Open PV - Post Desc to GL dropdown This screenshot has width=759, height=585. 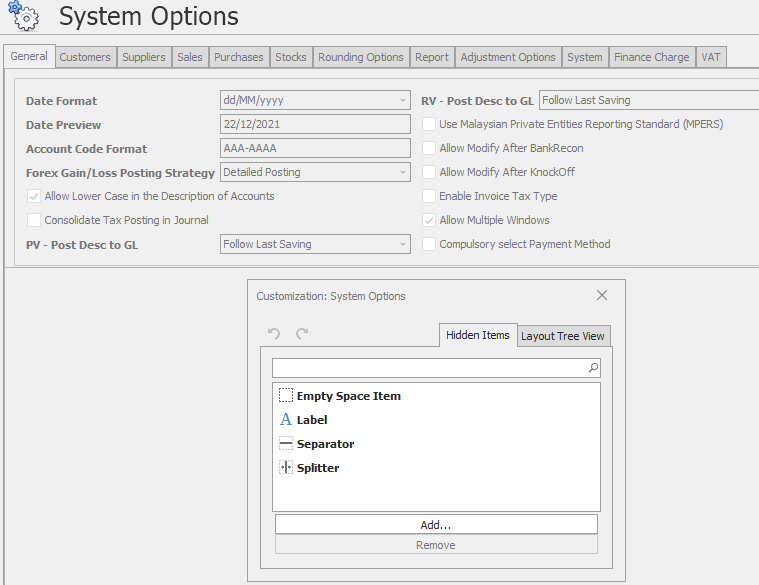[403, 245]
